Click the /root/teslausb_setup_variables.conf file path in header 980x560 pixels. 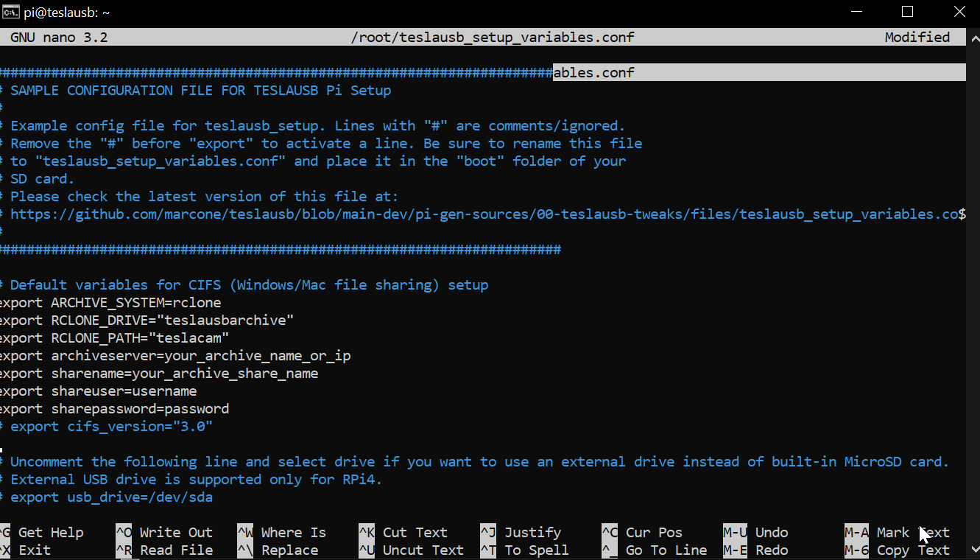pos(493,38)
